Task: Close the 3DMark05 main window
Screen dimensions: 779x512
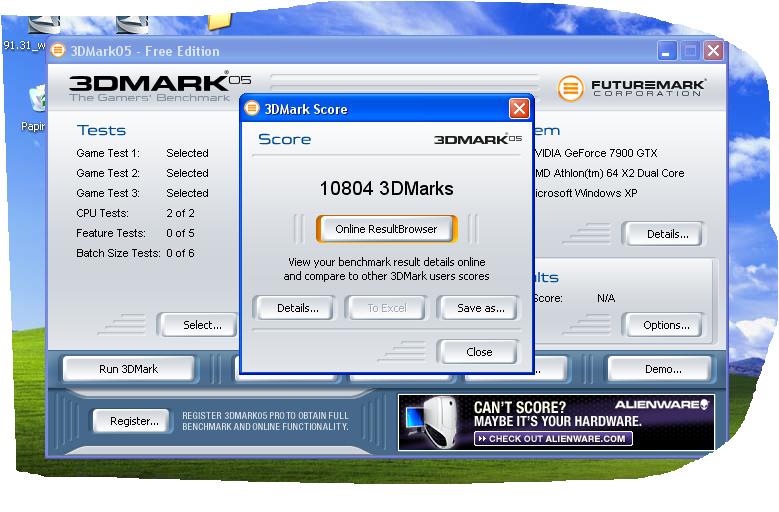Action: [x=713, y=51]
